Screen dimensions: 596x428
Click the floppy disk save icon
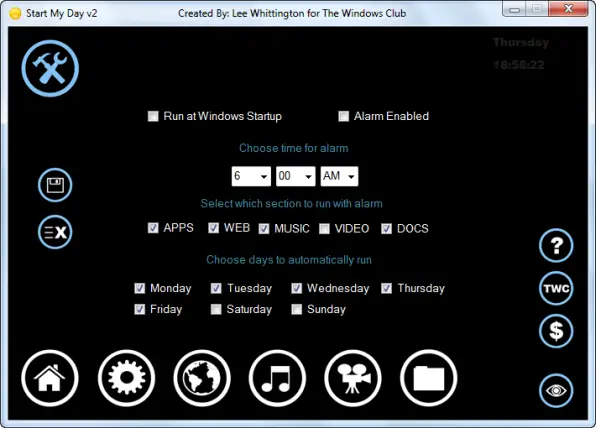[x=55, y=185]
